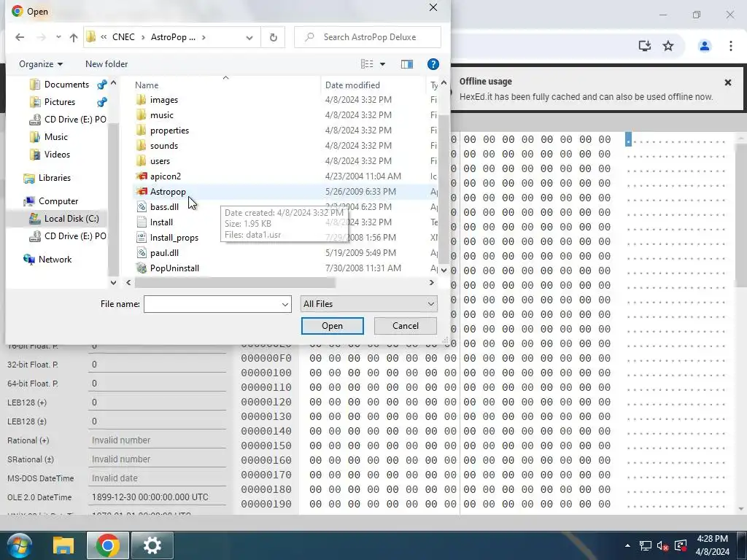
Task: Select Videos in the navigation pane
Action: (57, 155)
